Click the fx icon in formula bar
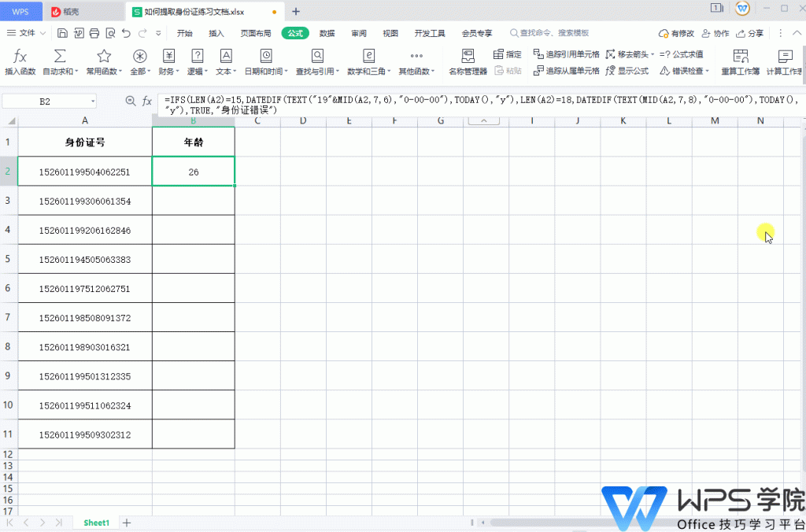Screen dimensions: 806x532 [x=147, y=102]
